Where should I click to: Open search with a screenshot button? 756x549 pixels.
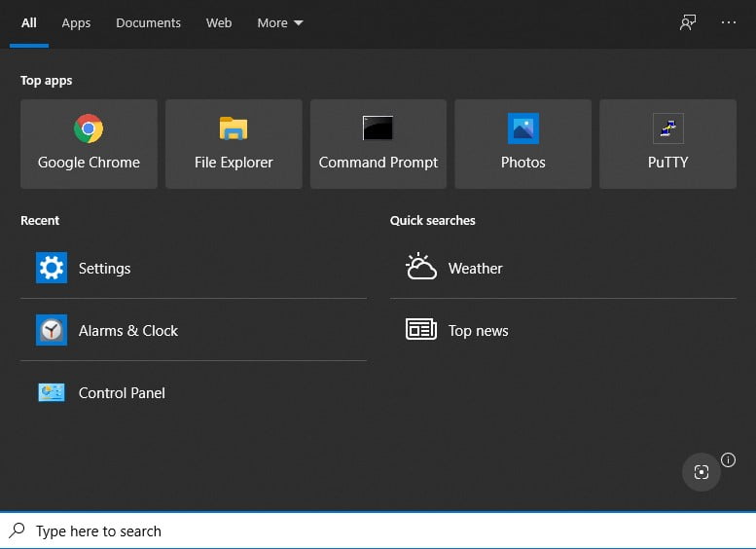click(702, 472)
